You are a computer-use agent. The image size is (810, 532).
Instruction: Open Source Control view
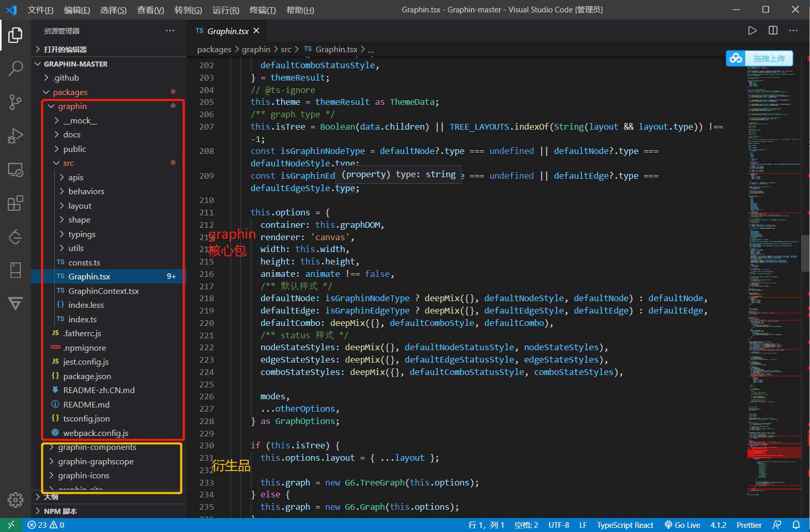click(16, 102)
